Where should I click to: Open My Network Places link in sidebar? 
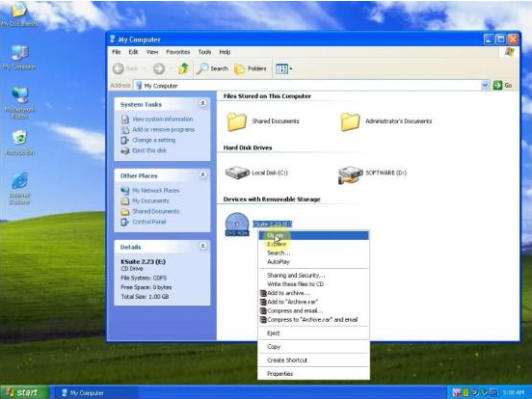point(156,190)
